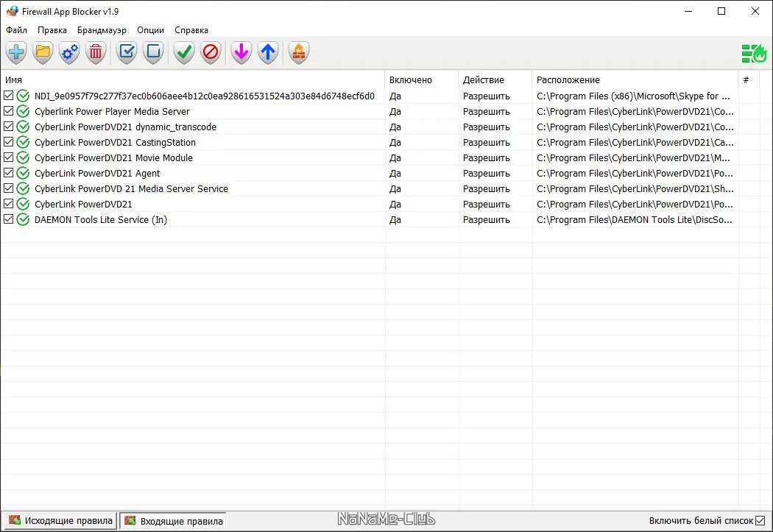Click the green list-flame icon at toolbar right

[755, 53]
